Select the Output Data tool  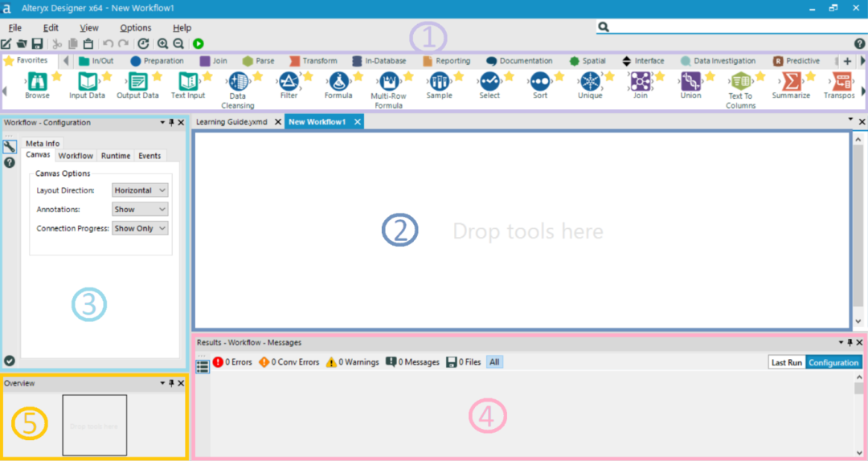(x=137, y=82)
